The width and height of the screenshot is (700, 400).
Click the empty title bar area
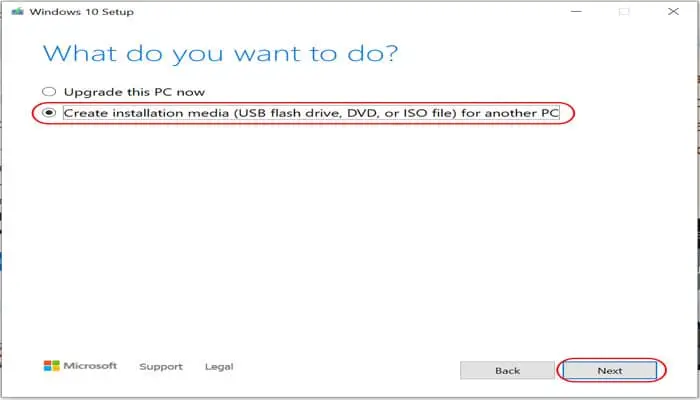pos(350,11)
